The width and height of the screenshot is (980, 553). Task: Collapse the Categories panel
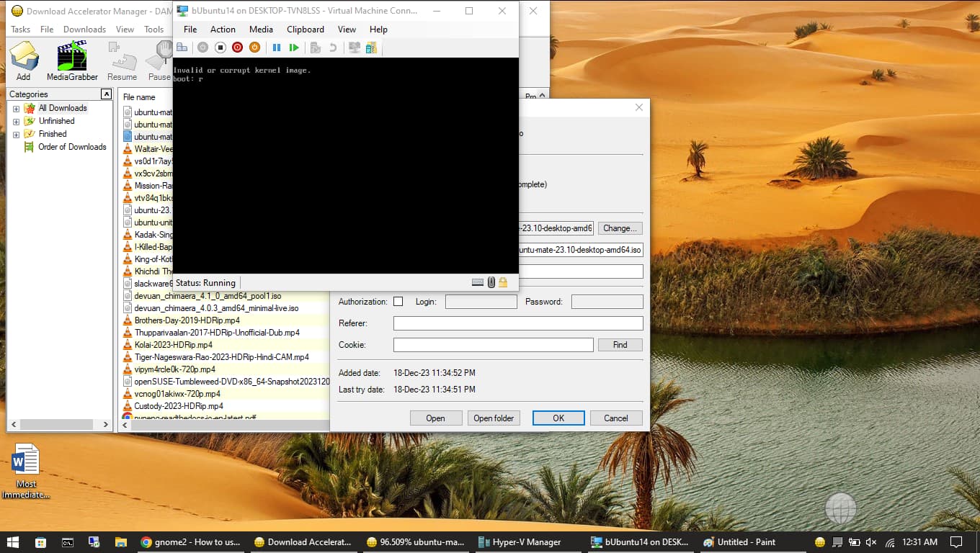click(x=106, y=94)
